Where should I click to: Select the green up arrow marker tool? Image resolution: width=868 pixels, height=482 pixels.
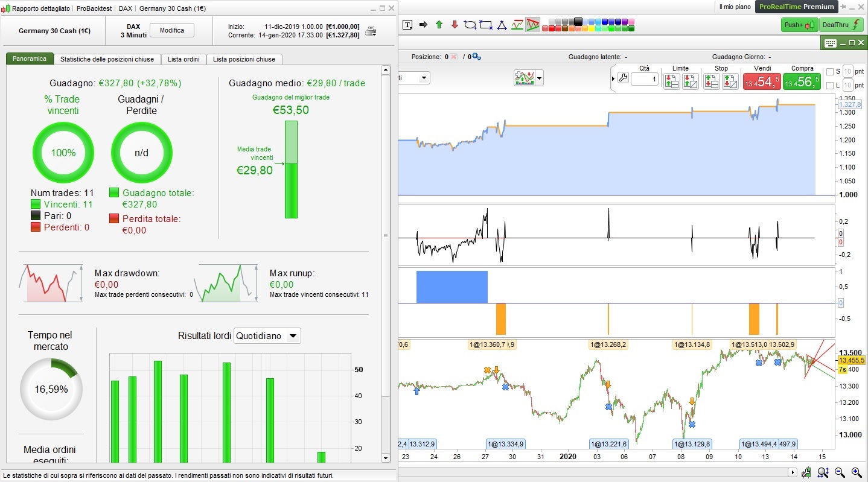tap(439, 25)
